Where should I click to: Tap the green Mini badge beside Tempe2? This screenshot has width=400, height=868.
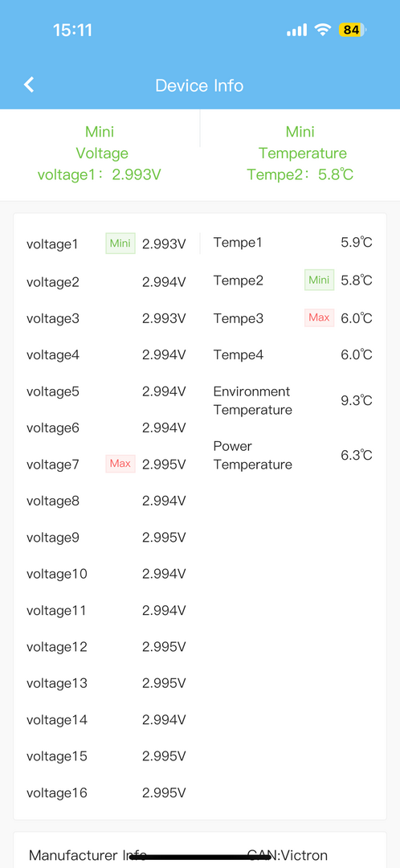[319, 280]
